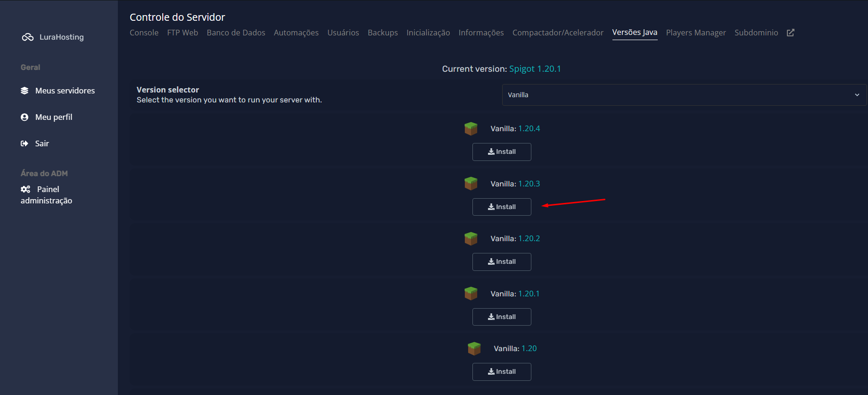The height and width of the screenshot is (395, 868).
Task: Open the Console tab
Action: [144, 33]
